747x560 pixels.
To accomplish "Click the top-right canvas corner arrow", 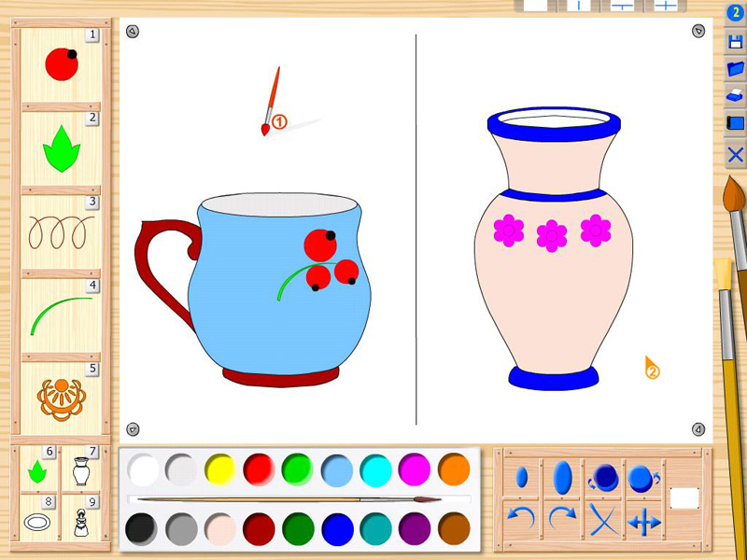I will 698,31.
